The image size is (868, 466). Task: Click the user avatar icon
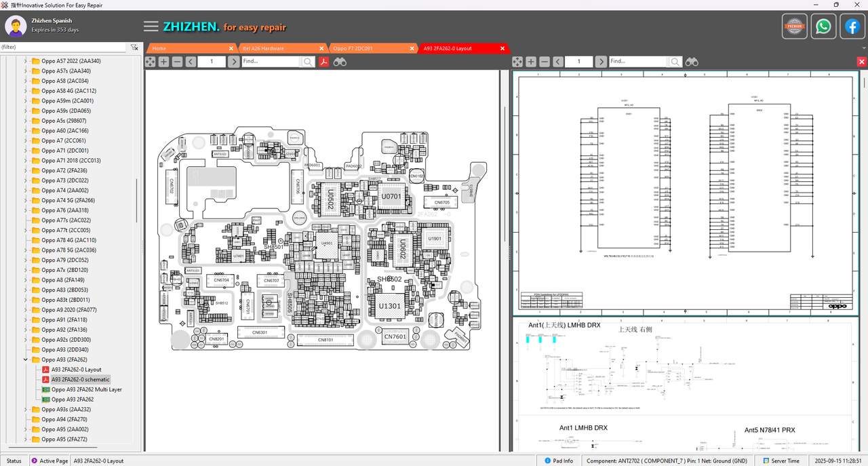pyautogui.click(x=16, y=26)
